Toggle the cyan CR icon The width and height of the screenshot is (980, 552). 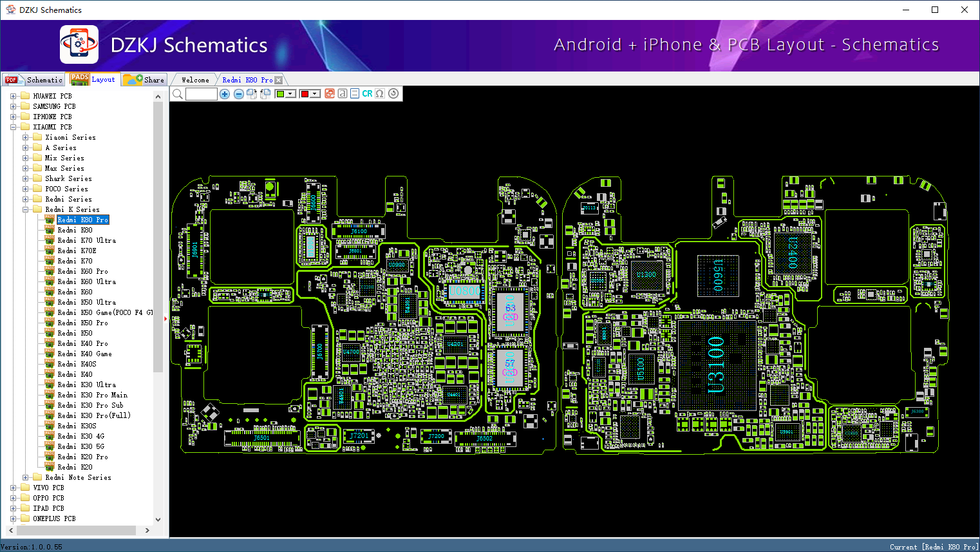(x=367, y=93)
